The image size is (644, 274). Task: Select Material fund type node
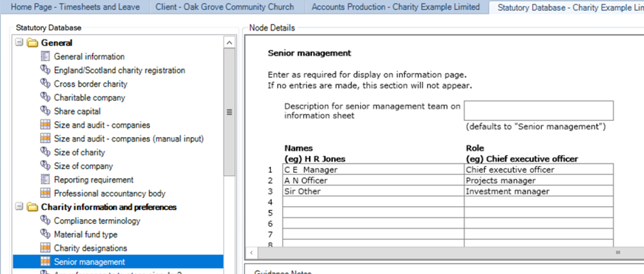coord(85,234)
